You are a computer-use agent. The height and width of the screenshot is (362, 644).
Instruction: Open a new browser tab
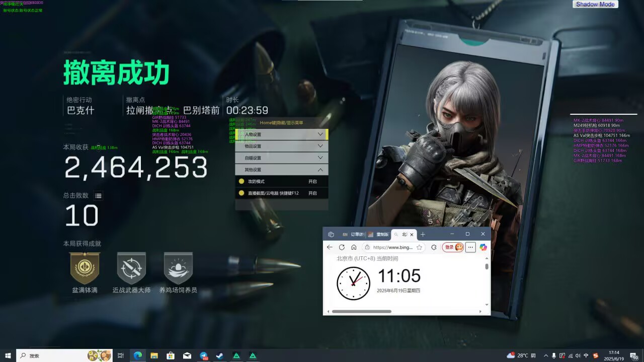click(423, 235)
